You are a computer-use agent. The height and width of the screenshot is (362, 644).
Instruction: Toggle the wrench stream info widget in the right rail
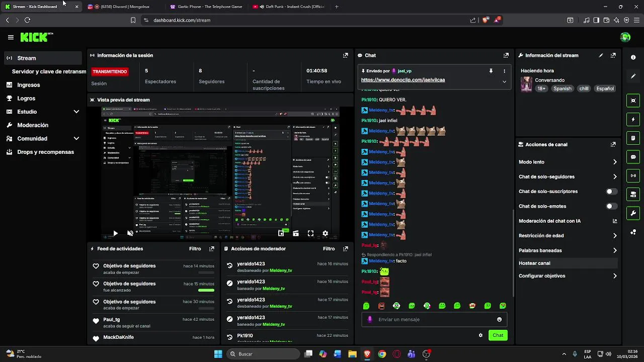point(633,213)
